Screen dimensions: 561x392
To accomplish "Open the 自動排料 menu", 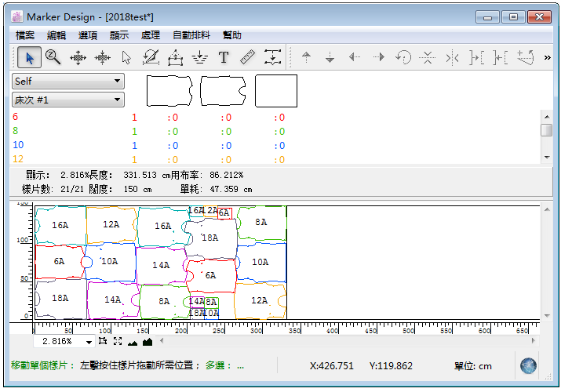I will [x=191, y=35].
